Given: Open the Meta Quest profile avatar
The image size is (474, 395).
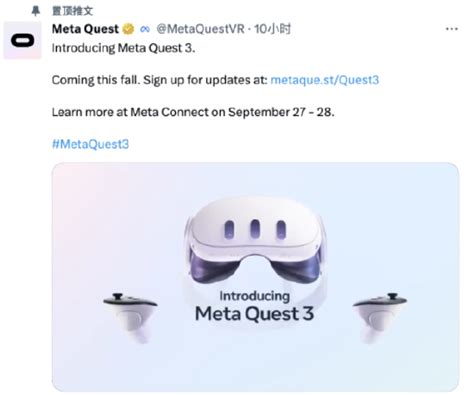Looking at the screenshot, I should coord(23,40).
